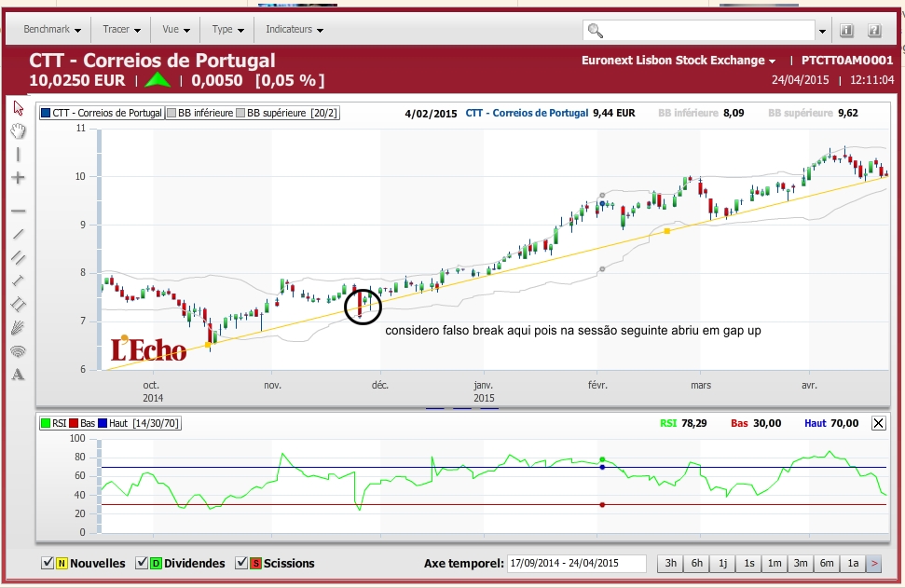Open Euronext Lisbon Stock Exchange dropdown
The image size is (905, 588).
pos(679,61)
